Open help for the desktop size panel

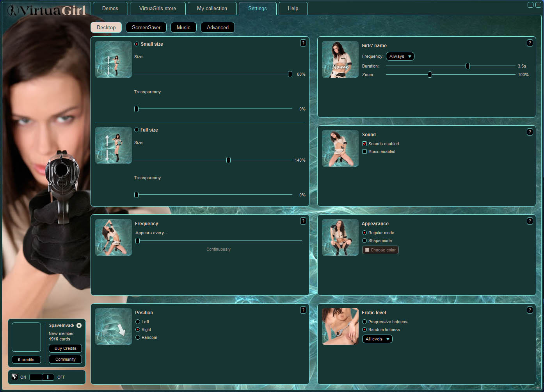tap(303, 43)
